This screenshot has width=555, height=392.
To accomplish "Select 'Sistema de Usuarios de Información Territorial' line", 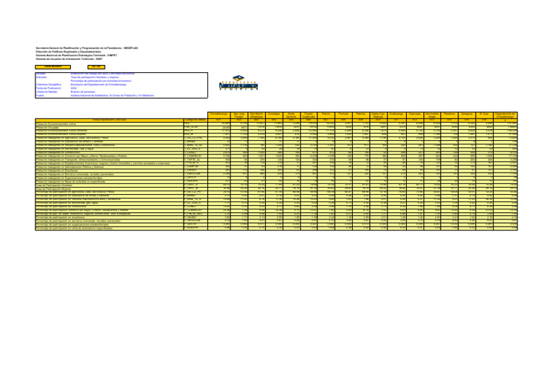I will pyautogui.click(x=69, y=59).
